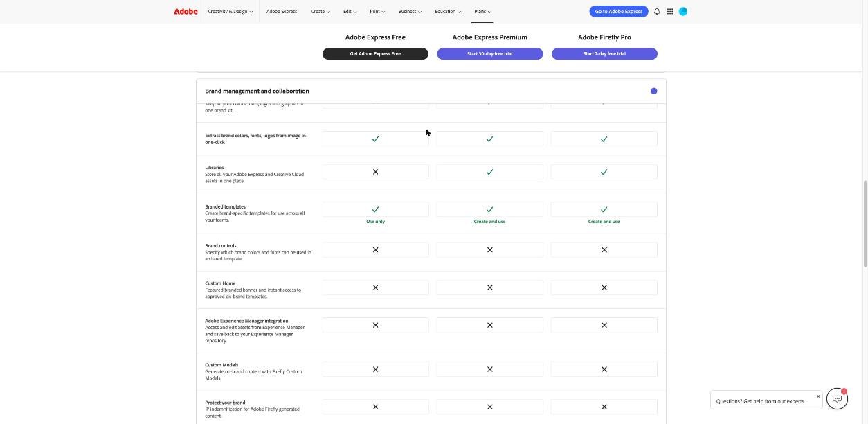The image size is (868, 424).
Task: Start 30-day free trial for Premium
Action: point(489,53)
